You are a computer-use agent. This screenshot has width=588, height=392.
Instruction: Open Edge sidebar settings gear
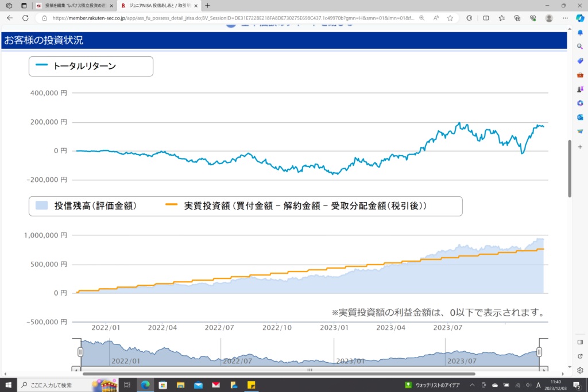click(580, 370)
